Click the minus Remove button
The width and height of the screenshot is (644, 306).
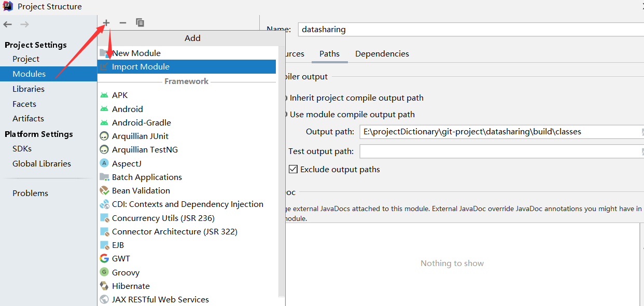click(x=123, y=23)
